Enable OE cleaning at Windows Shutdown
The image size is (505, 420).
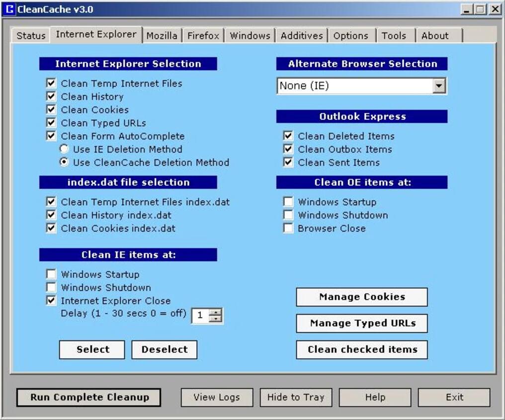(x=288, y=215)
